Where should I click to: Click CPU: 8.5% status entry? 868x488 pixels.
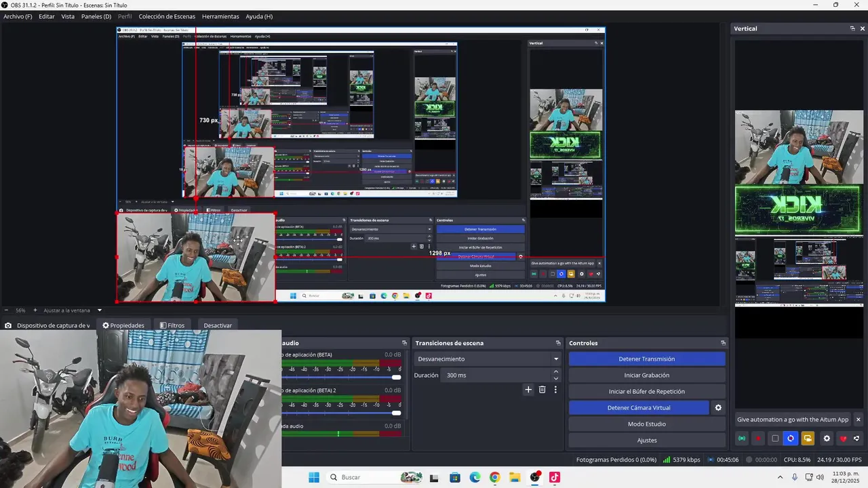797,460
